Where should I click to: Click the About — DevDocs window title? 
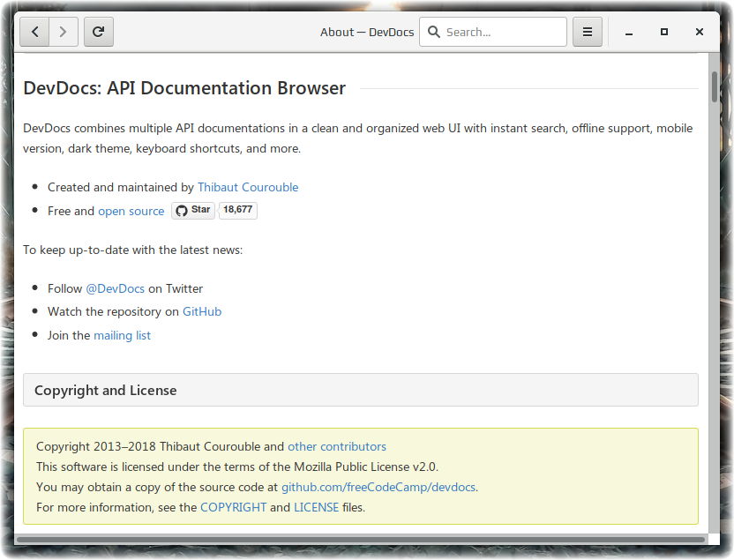[367, 33]
